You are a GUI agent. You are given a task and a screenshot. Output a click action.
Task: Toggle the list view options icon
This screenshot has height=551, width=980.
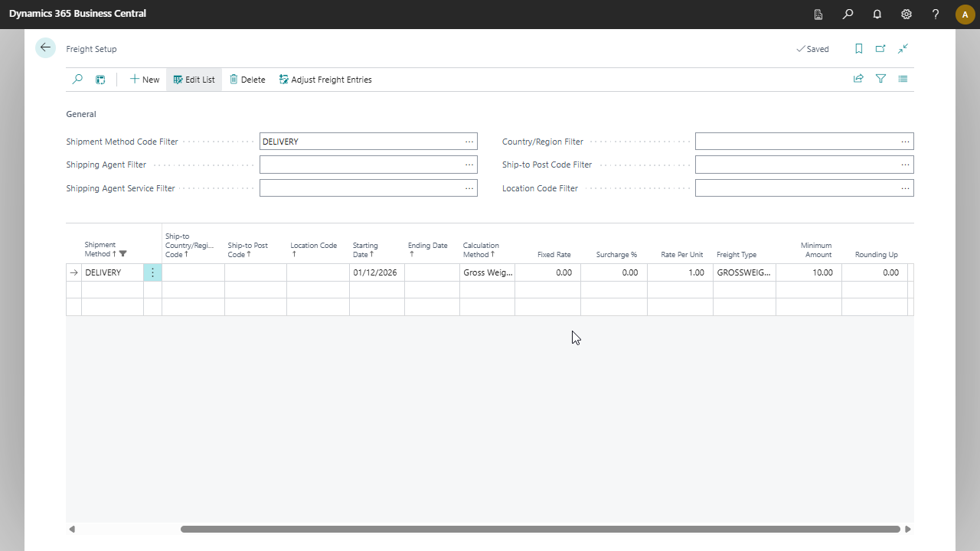903,79
